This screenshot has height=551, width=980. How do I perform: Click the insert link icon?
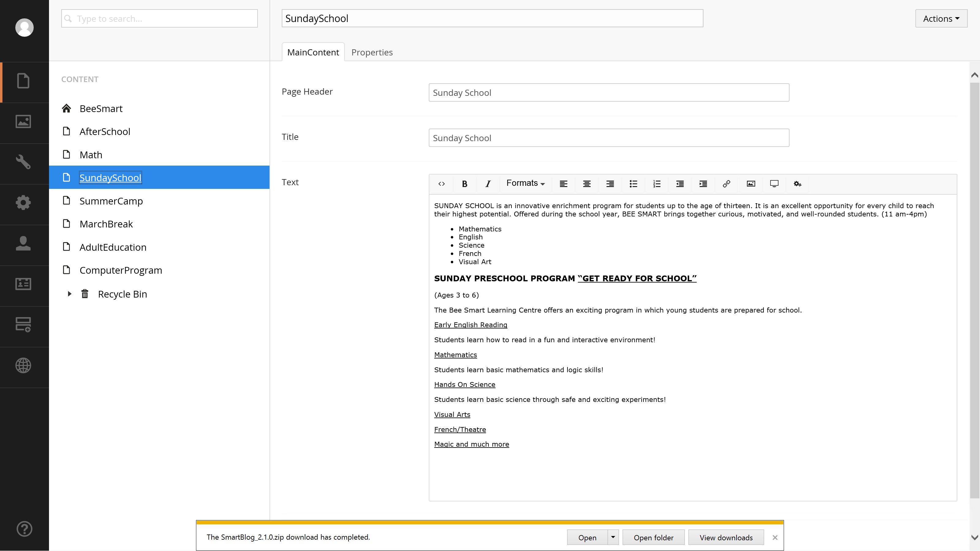[x=726, y=184]
